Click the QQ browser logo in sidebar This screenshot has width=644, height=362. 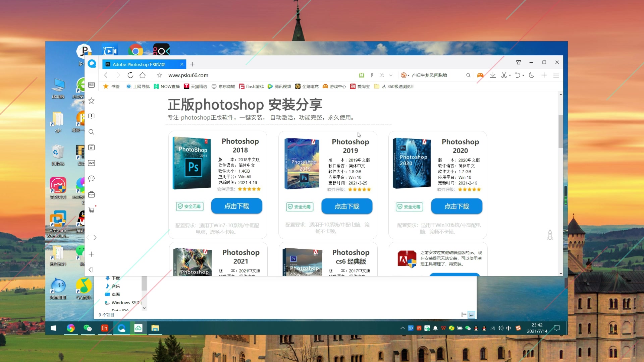pyautogui.click(x=92, y=64)
